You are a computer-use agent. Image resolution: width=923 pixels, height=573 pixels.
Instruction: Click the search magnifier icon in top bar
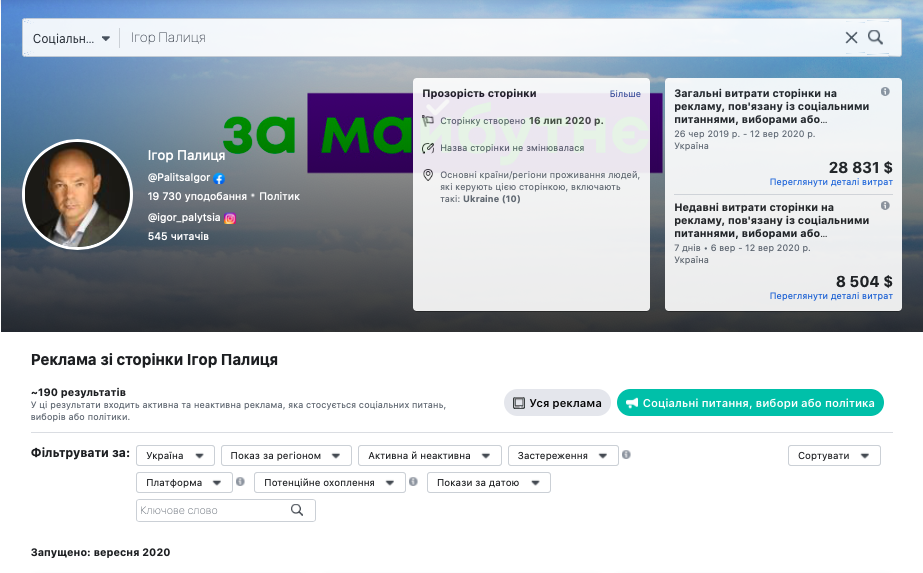876,38
